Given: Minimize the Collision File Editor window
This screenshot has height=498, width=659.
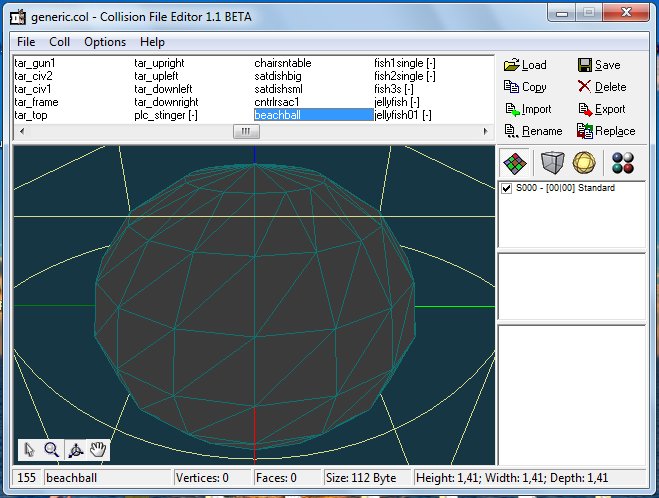Looking at the screenshot, I should [562, 13].
